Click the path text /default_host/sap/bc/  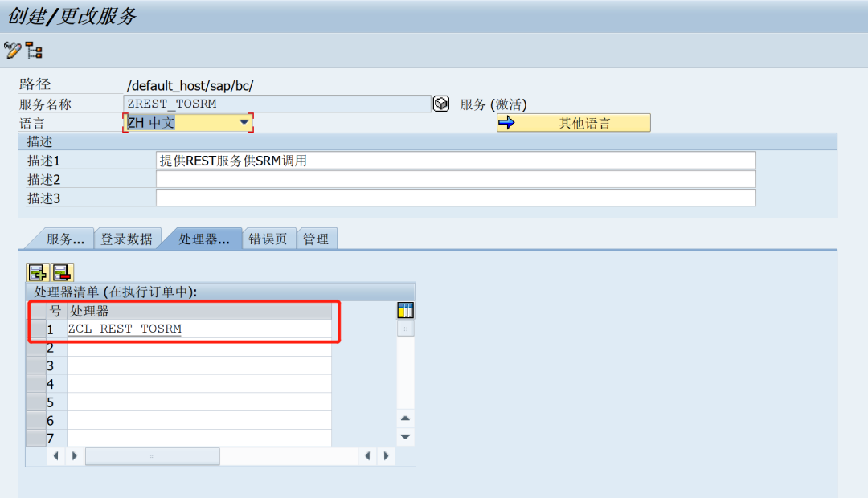(x=190, y=86)
